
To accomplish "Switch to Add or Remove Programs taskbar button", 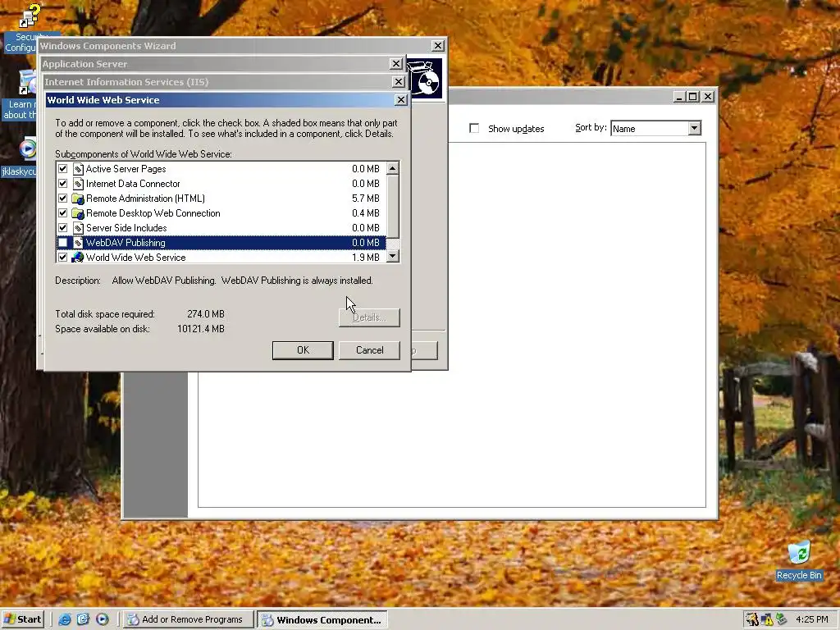I will point(187,619).
